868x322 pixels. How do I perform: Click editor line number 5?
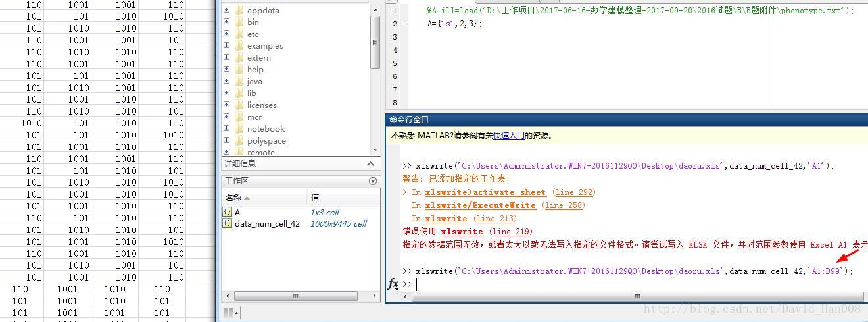click(394, 63)
